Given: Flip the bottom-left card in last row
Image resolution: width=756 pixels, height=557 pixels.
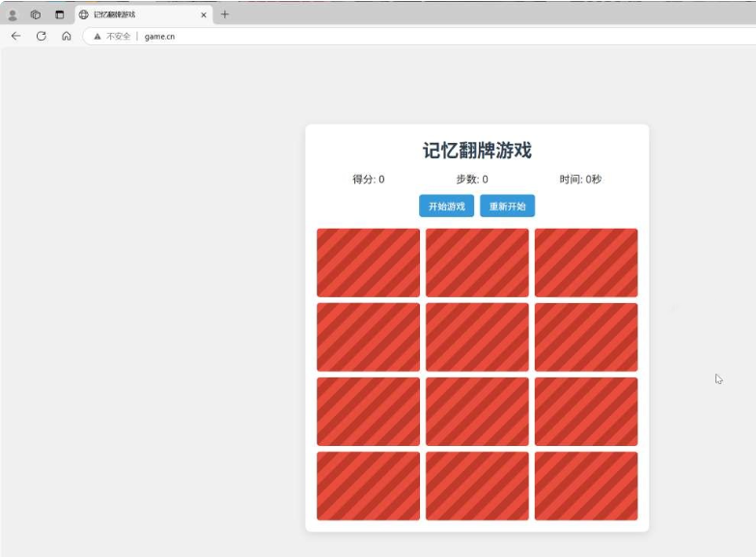Looking at the screenshot, I should (368, 486).
